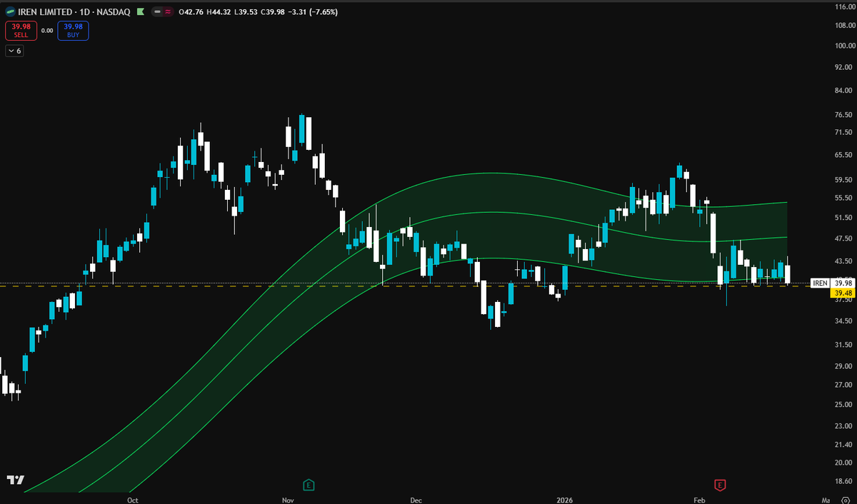Image resolution: width=857 pixels, height=504 pixels.
Task: Click the 0.00 spread value
Action: click(x=47, y=31)
